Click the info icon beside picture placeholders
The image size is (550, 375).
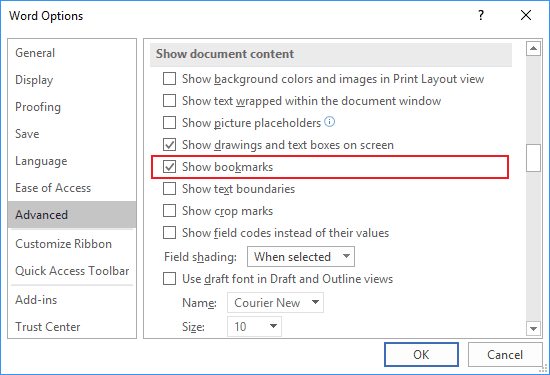coord(329,122)
